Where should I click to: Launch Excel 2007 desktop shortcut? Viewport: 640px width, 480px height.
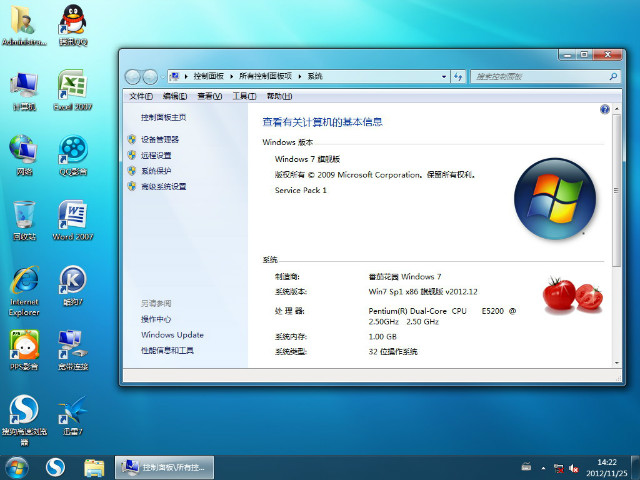(73, 90)
